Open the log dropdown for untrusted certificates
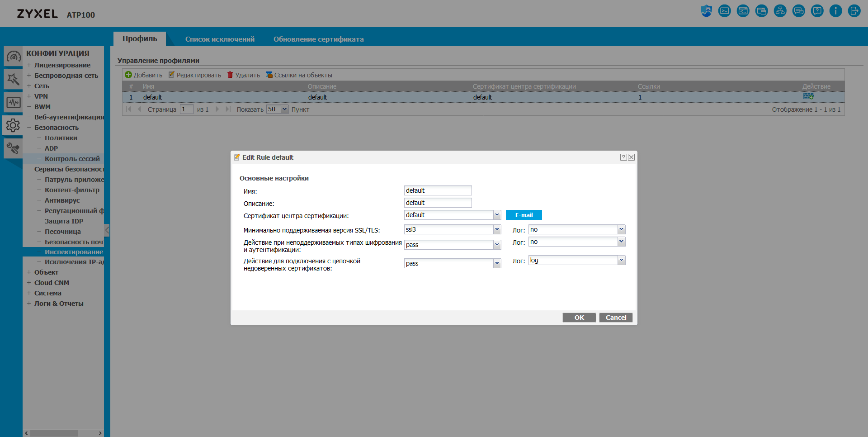 tap(621, 260)
